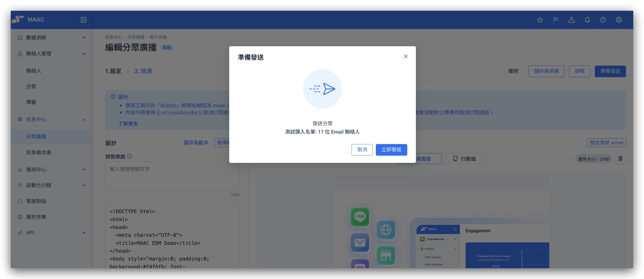
Task: Collapse the 訊息中心 chevron
Action: tap(84, 120)
